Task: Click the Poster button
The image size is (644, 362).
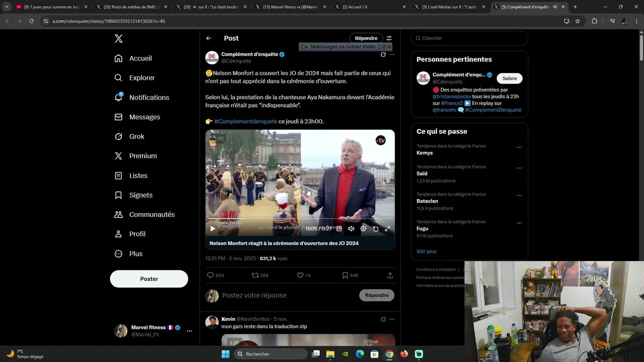Action: pyautogui.click(x=149, y=279)
